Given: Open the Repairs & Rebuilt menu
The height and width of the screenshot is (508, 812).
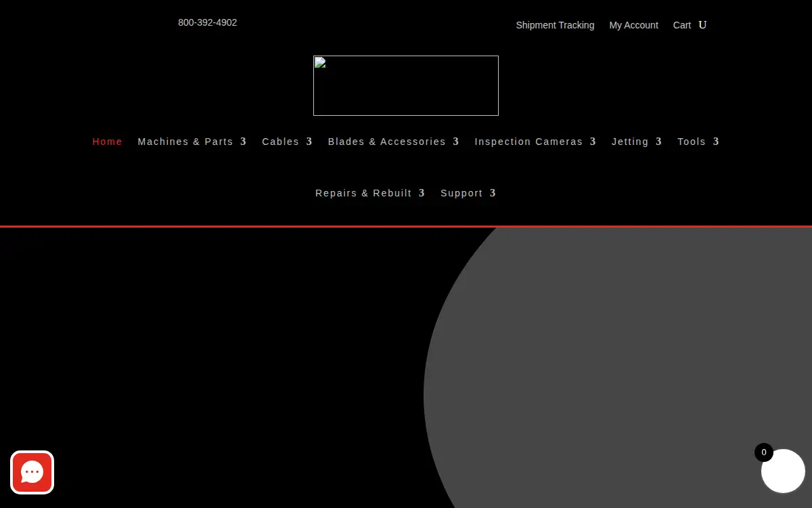Looking at the screenshot, I should (x=363, y=193).
